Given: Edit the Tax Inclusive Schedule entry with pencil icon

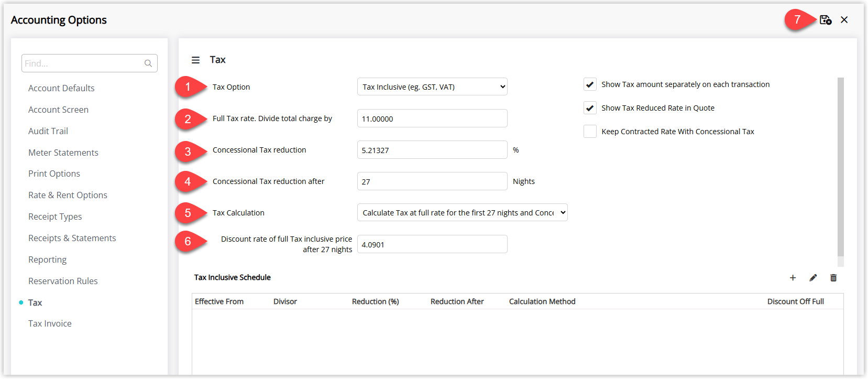Looking at the screenshot, I should (813, 278).
